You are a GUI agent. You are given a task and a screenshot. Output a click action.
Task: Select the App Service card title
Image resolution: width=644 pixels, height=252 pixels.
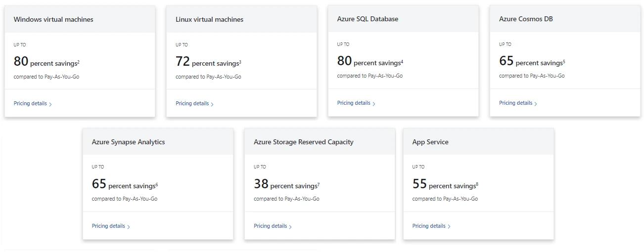pyautogui.click(x=430, y=142)
